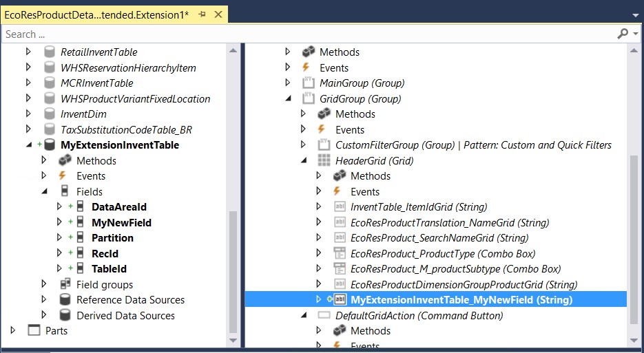The image size is (644, 353).
Task: Click the pin icon on document tab
Action: point(203,14)
